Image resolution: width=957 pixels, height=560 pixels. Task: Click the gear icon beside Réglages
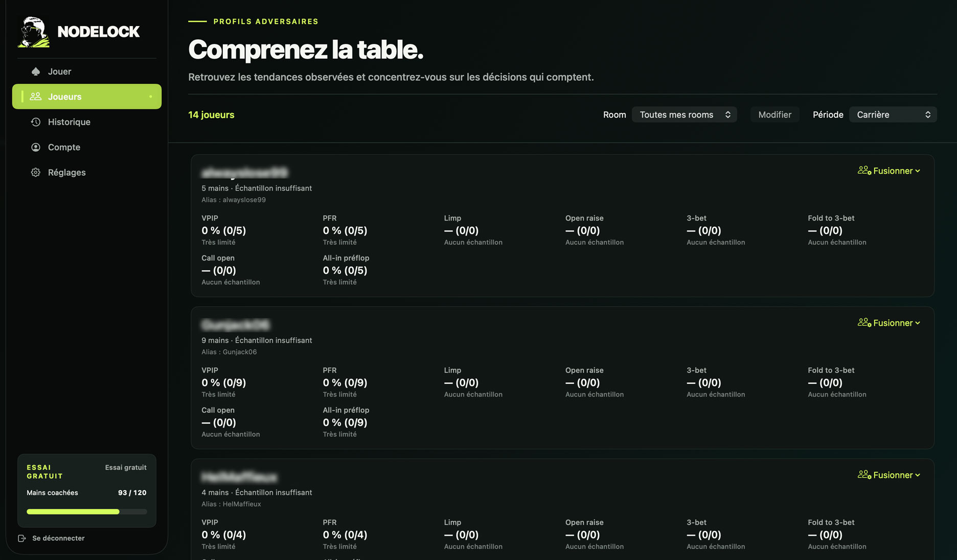click(x=36, y=173)
